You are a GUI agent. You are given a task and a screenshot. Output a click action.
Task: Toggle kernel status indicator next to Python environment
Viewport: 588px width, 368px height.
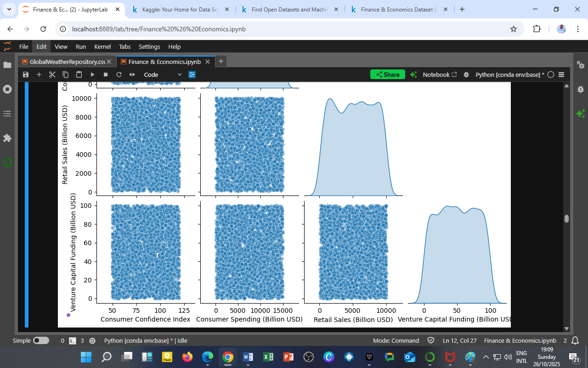(x=551, y=74)
